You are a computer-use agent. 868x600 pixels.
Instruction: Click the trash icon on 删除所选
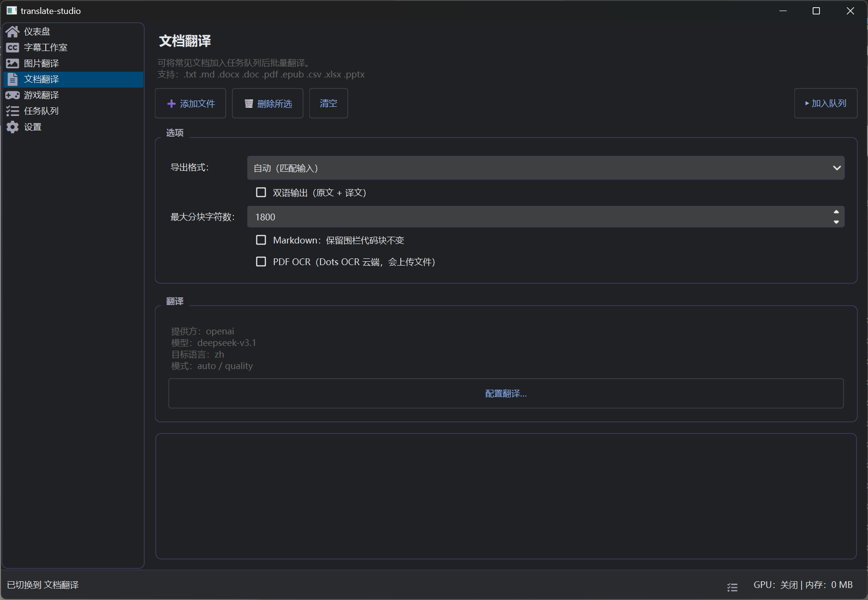[249, 103]
